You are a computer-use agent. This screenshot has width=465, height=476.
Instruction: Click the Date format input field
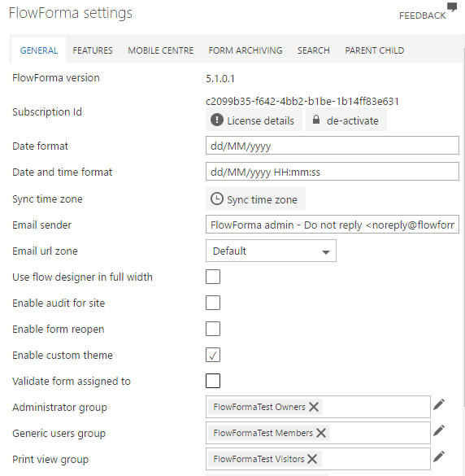(332, 146)
